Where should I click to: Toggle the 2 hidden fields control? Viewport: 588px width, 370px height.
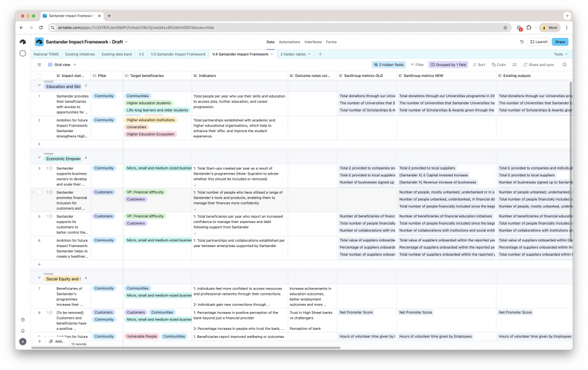(x=389, y=65)
